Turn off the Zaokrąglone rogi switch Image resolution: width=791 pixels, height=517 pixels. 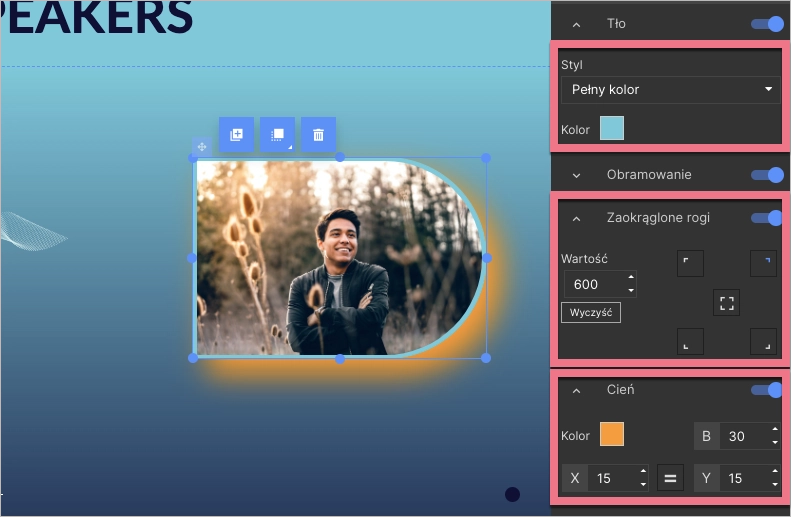pos(767,218)
